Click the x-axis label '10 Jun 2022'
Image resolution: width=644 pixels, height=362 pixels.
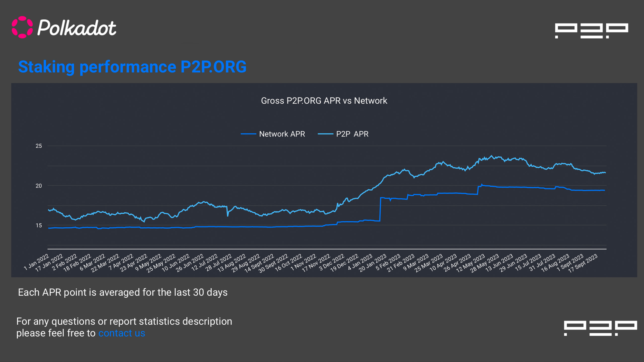[176, 263]
